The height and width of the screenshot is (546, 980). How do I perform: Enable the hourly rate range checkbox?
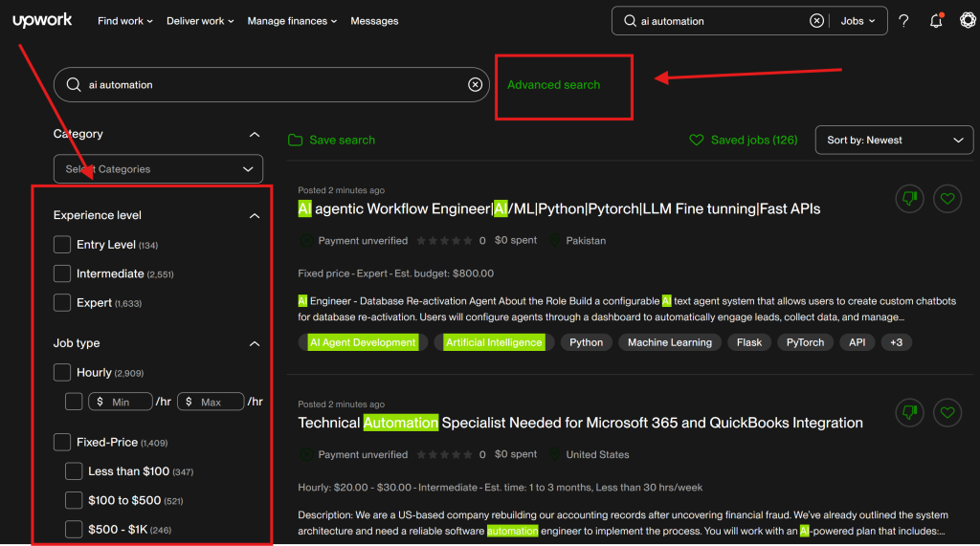[74, 402]
